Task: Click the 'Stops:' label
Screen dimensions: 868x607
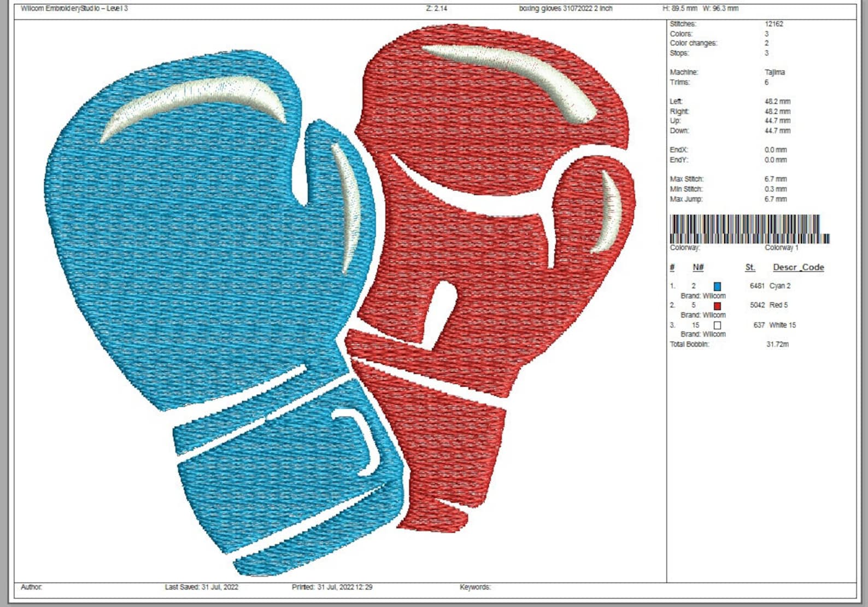Action: coord(679,53)
